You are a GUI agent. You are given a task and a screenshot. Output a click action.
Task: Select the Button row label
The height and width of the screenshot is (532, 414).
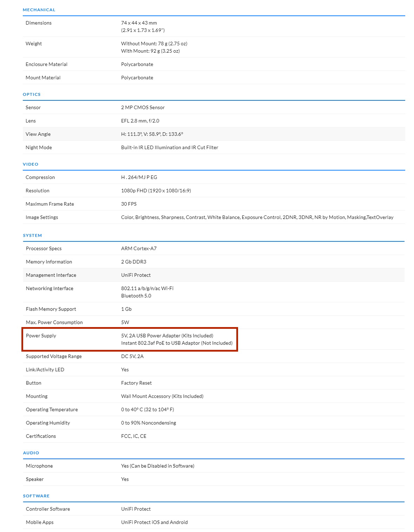tap(33, 383)
